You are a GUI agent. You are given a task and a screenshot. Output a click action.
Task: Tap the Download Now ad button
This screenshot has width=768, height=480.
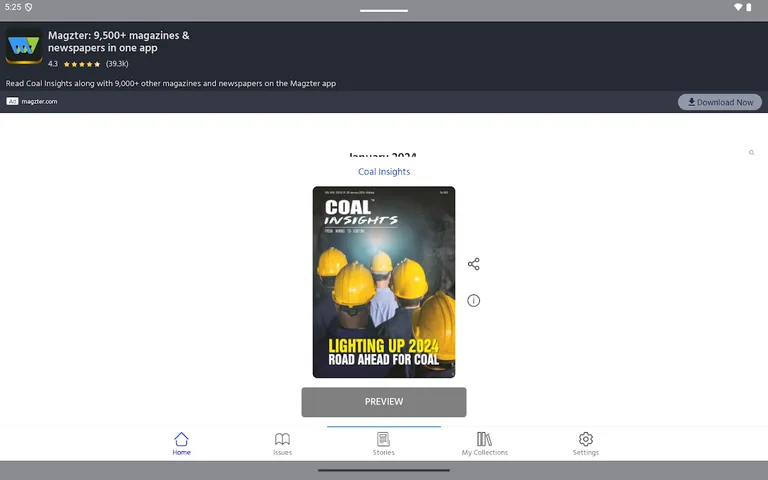click(720, 102)
